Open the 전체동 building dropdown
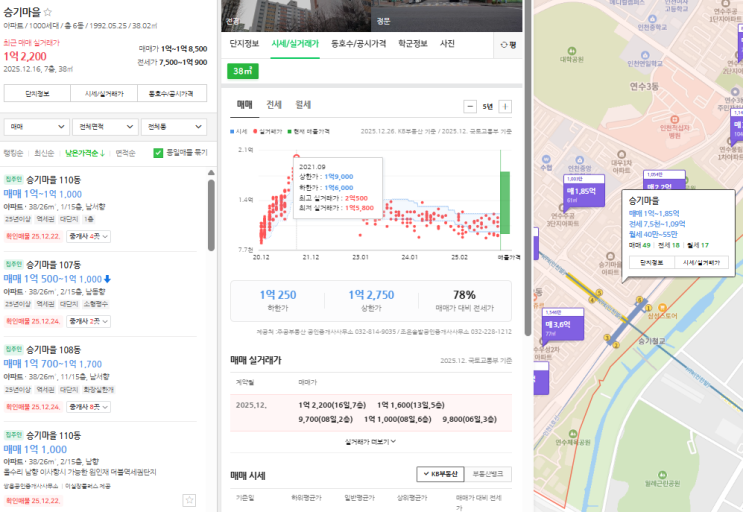Viewport: 743px width, 512px height. [x=174, y=127]
